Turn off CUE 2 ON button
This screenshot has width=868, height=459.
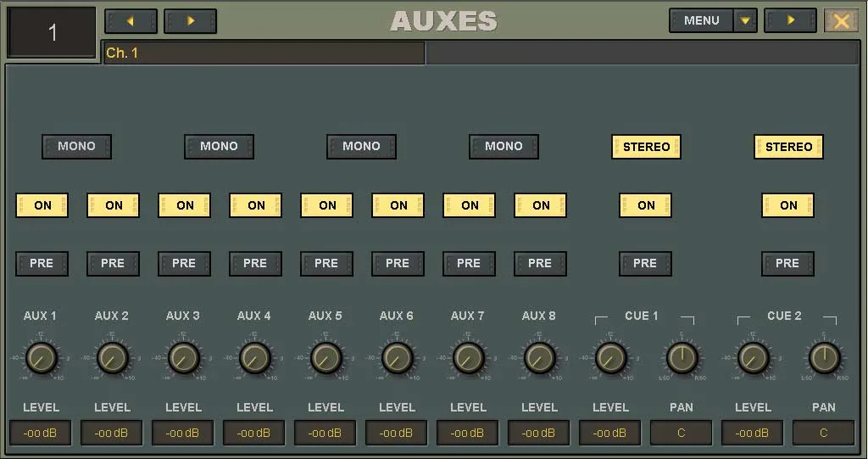[x=787, y=205]
